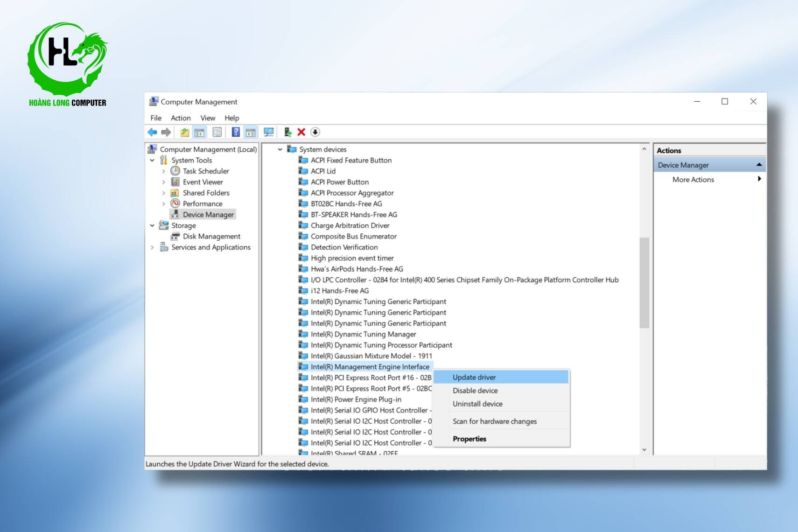Expand the Event Viewer node
The image size is (798, 532).
[163, 182]
